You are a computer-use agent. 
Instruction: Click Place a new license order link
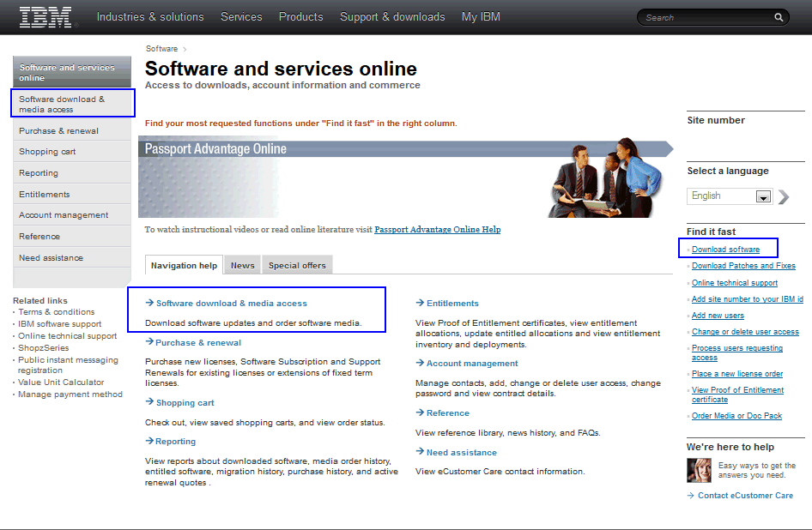point(737,374)
